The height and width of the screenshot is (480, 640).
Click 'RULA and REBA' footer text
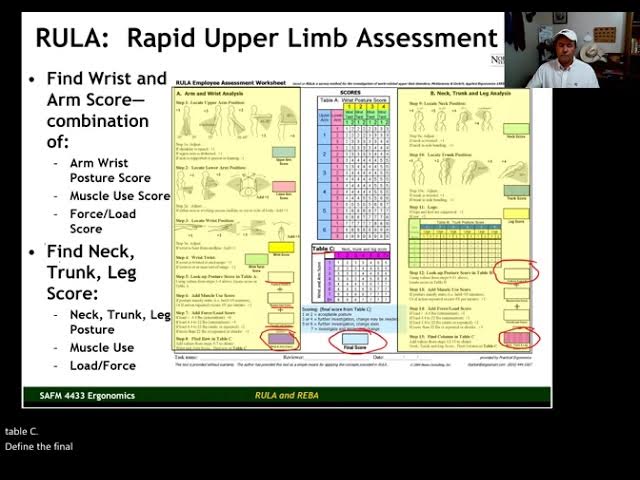pos(287,396)
